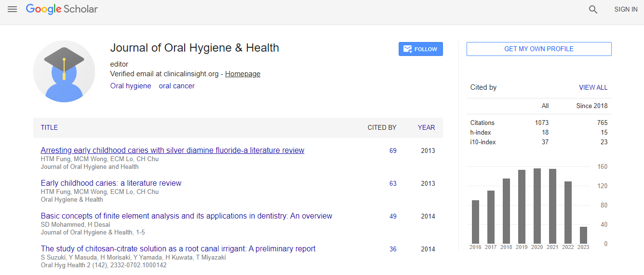Select the Oral hygiene interest tag
Screen dimensions: 644x275
click(x=131, y=86)
